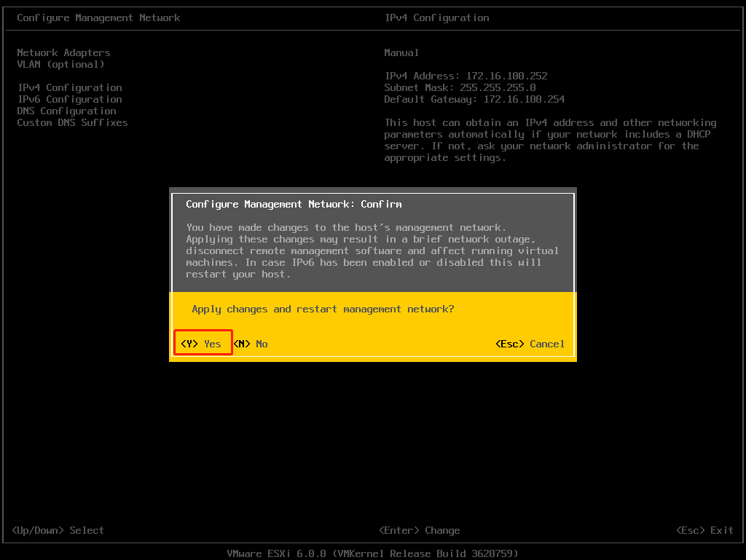Image resolution: width=746 pixels, height=560 pixels.
Task: Open IPv6 Configuration menu entry
Action: 69,99
